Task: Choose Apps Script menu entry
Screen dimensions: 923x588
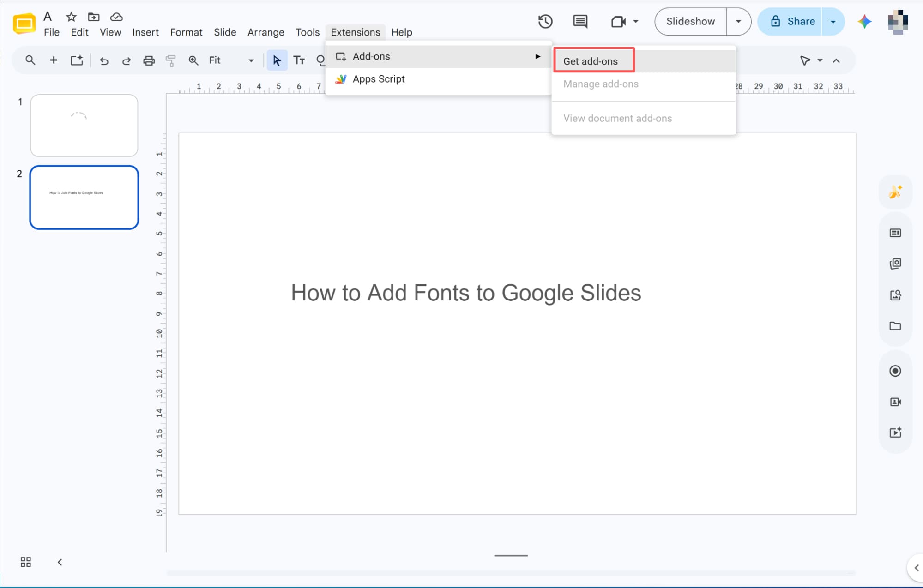Action: (438, 79)
